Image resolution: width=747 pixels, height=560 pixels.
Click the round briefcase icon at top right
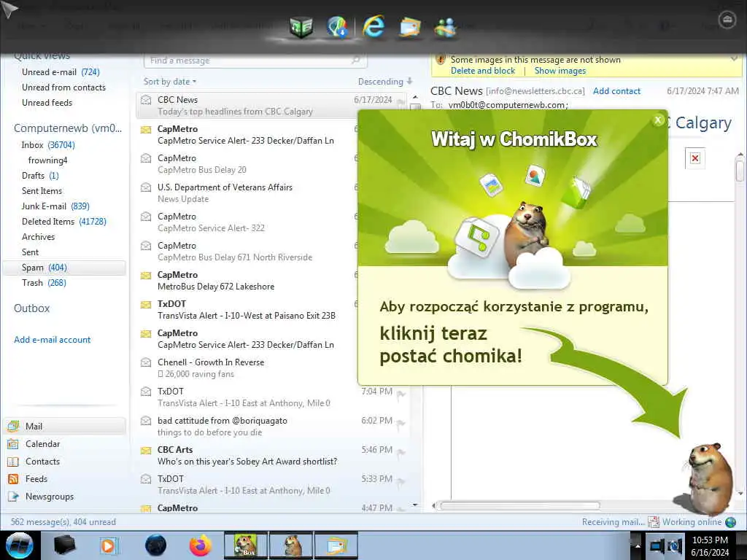pos(727,20)
